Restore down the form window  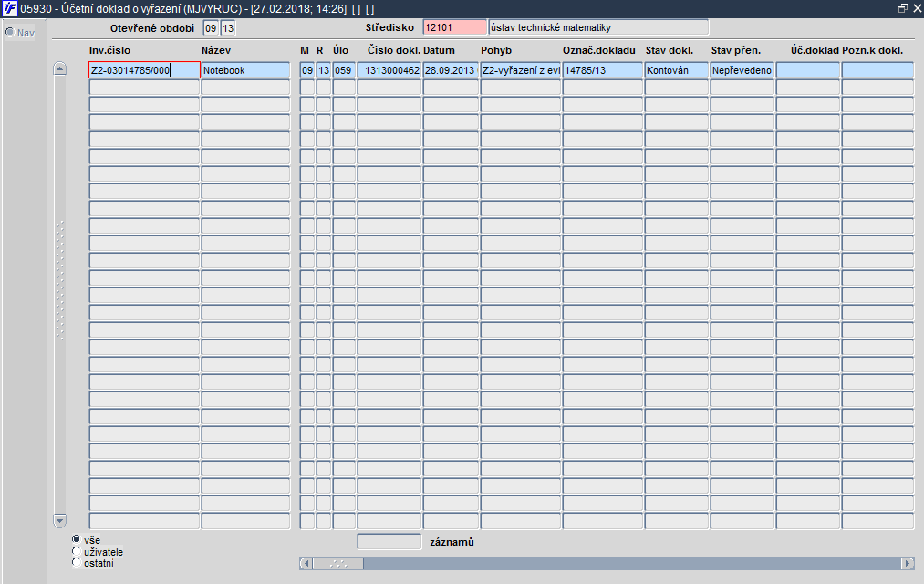point(902,8)
